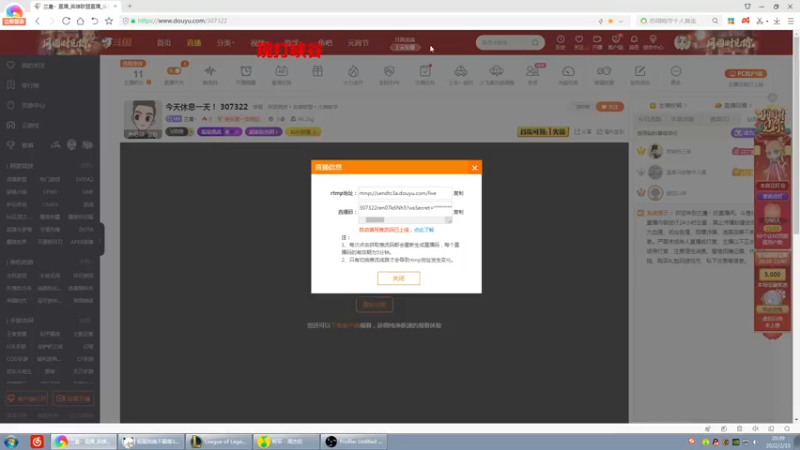Click the button below the dialog in player
This screenshot has width=800, height=450.
click(374, 305)
